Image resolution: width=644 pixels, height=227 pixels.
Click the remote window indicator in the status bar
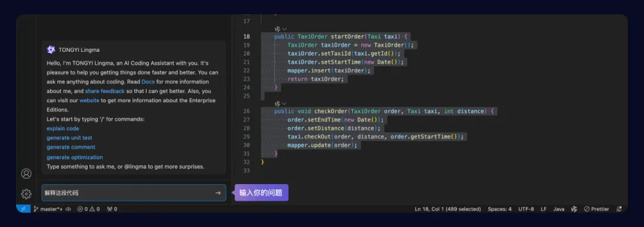pyautogui.click(x=23, y=209)
